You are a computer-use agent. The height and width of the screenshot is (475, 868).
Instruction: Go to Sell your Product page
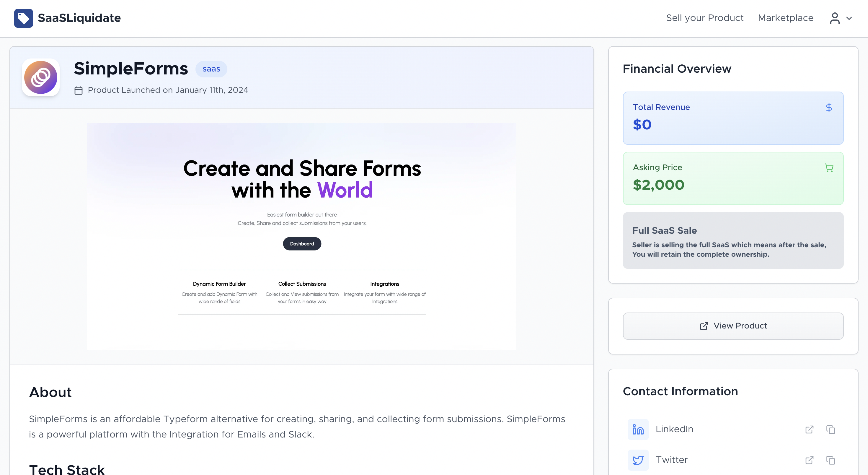coord(704,18)
